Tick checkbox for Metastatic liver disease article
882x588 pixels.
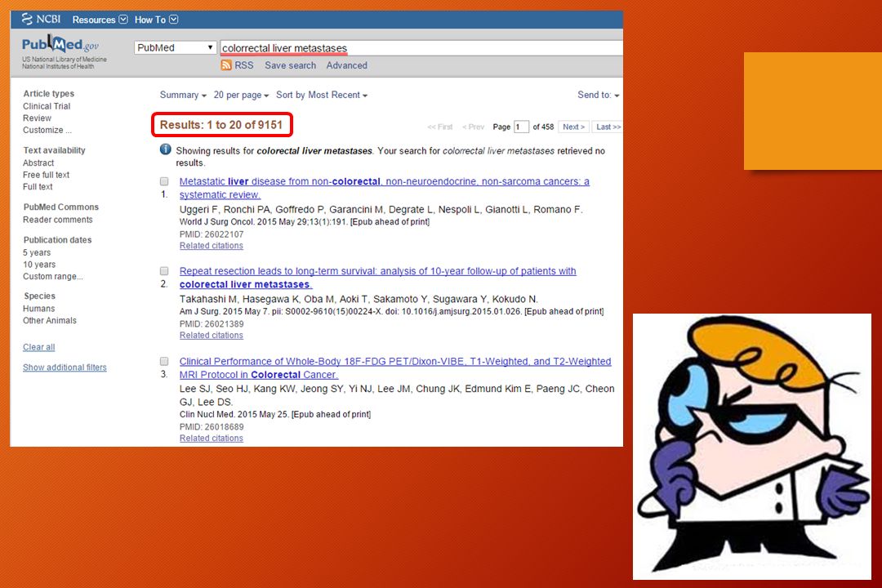pyautogui.click(x=164, y=181)
